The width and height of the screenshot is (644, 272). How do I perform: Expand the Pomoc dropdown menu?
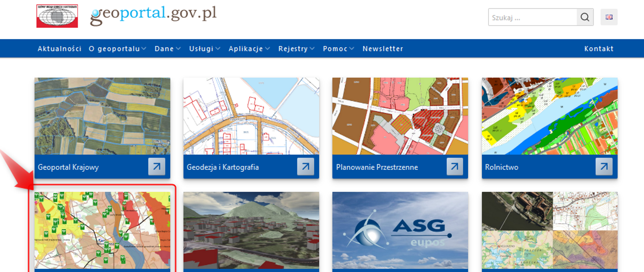coord(338,49)
